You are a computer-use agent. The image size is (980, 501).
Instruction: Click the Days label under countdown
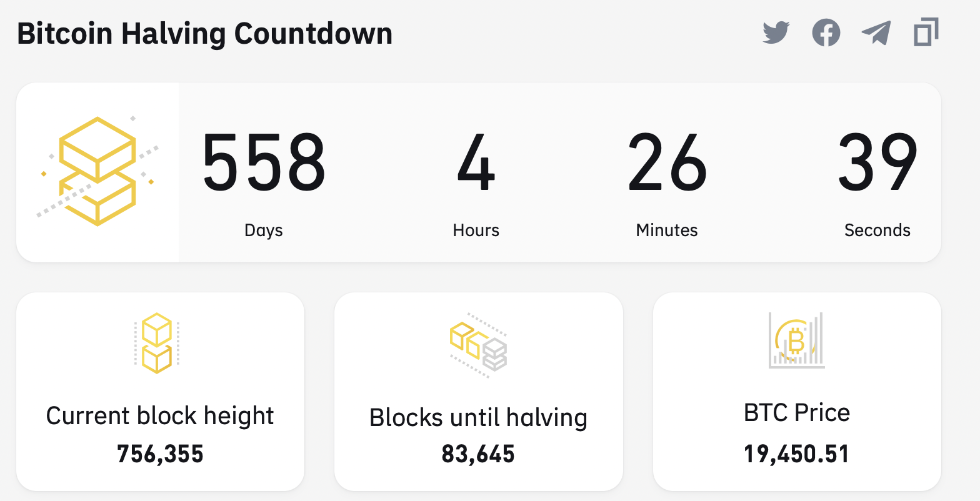264,231
